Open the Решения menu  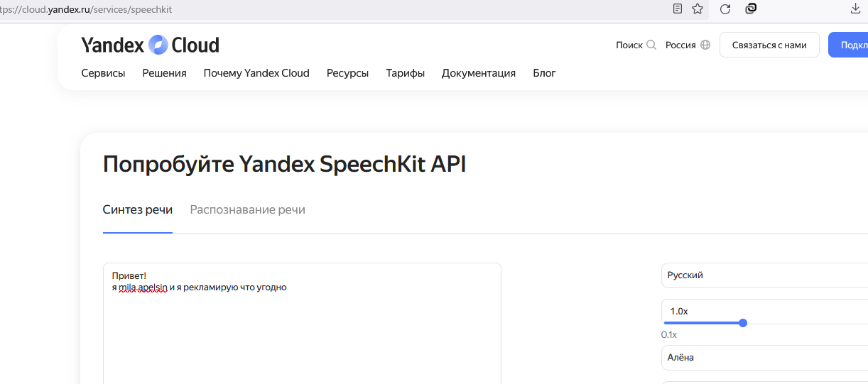coord(164,72)
